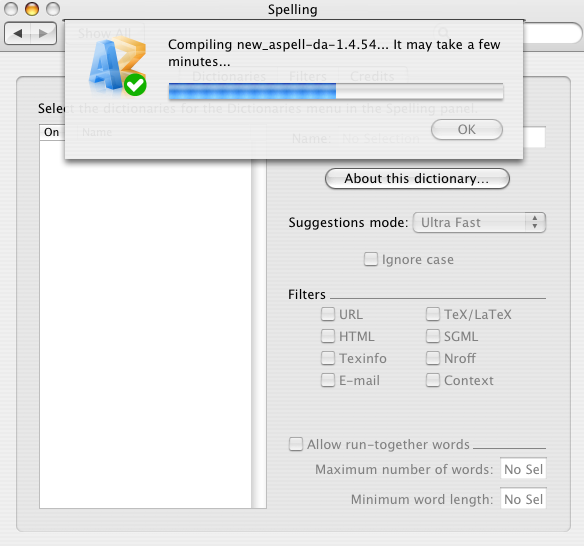Toggle Allow run-together words checkbox
The height and width of the screenshot is (546, 584).
296,444
